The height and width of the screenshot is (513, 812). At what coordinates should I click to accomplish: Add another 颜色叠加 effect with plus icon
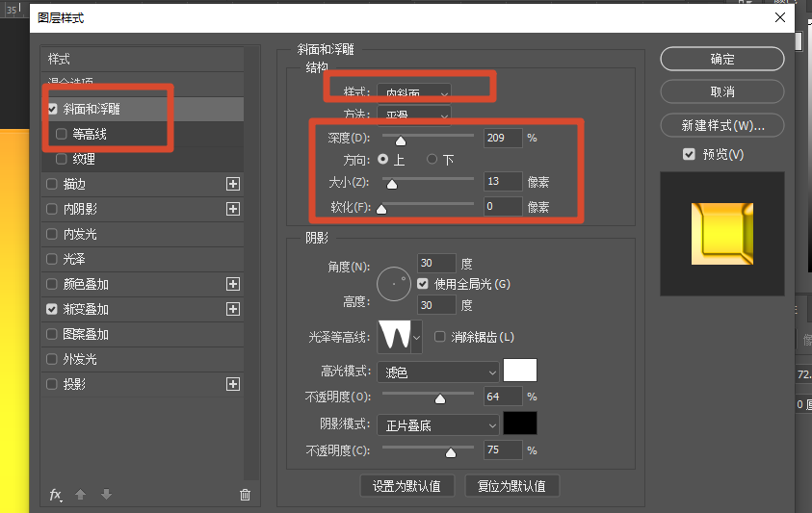pos(233,284)
